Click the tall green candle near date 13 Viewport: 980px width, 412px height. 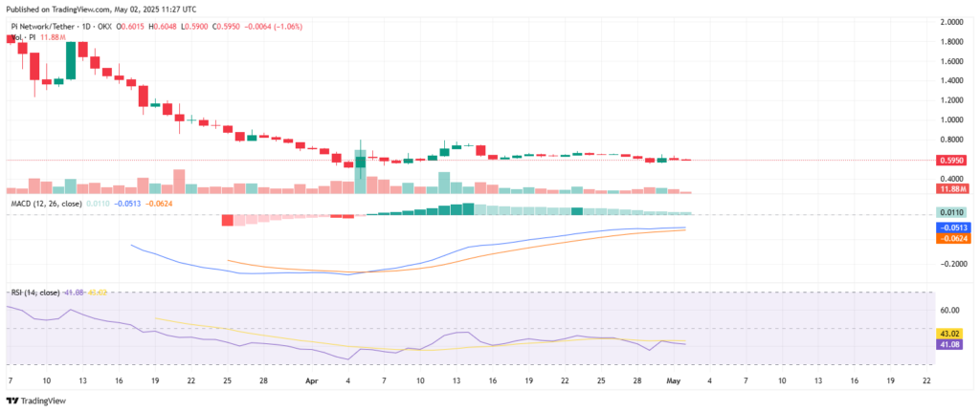[71, 62]
